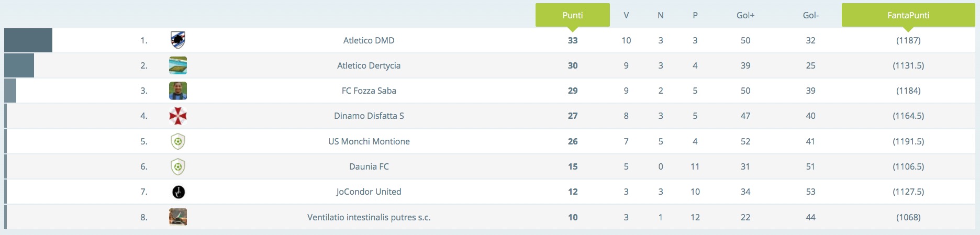Open the FC Fozza Saba team name
Image resolution: width=980 pixels, height=235 pixels.
tap(369, 91)
